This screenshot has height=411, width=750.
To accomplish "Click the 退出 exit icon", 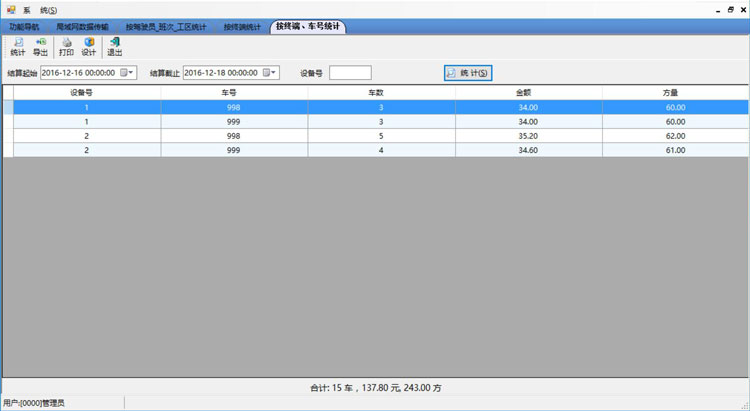I will [x=114, y=46].
